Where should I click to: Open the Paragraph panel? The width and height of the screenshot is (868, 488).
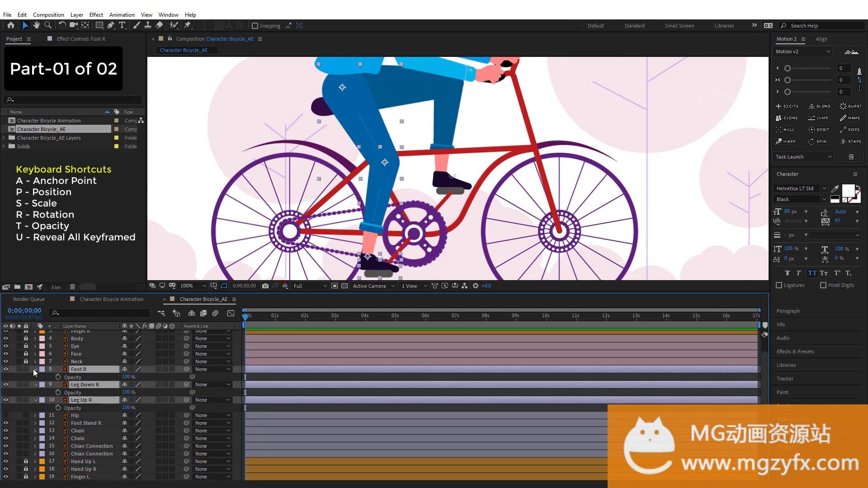[x=788, y=311]
